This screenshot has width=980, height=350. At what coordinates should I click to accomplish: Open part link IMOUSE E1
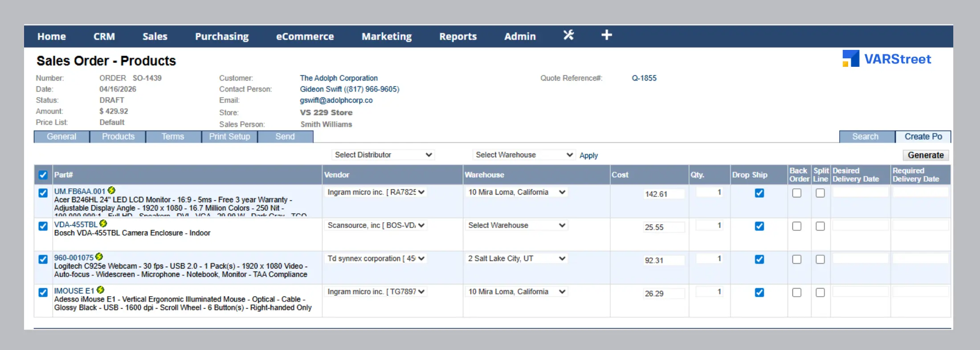coord(74,291)
